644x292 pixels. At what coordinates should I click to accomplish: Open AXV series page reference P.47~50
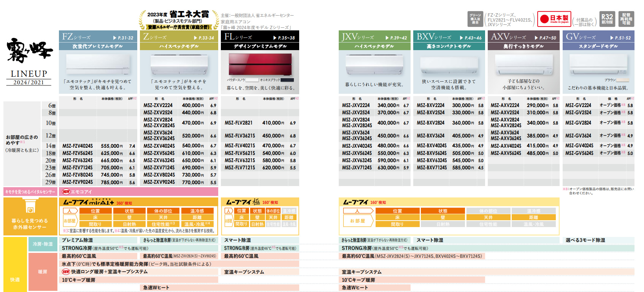click(x=545, y=38)
